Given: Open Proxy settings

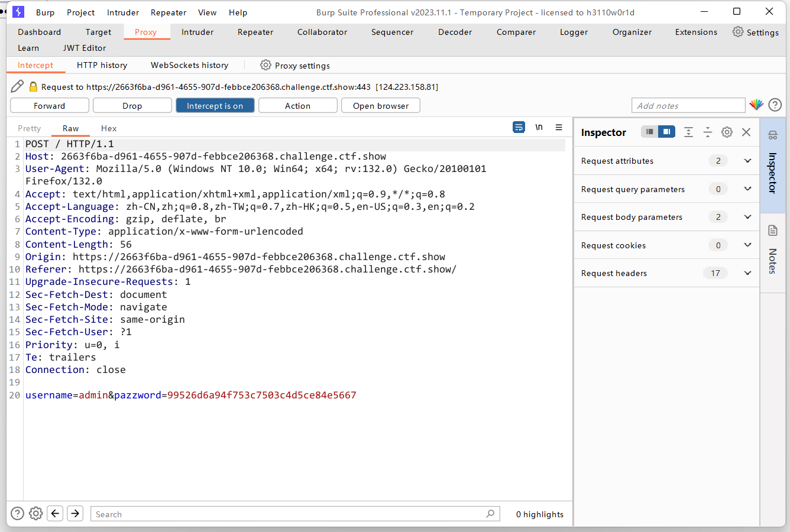Looking at the screenshot, I should (x=295, y=65).
